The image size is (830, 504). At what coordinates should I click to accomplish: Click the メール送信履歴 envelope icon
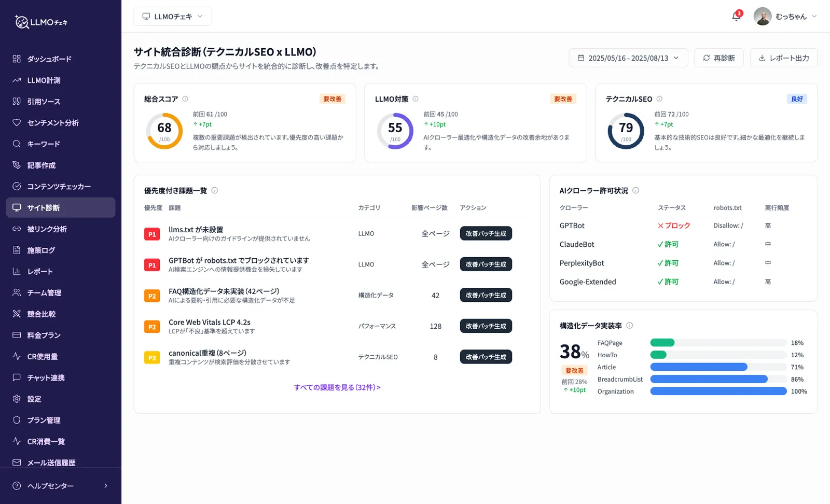coord(17,463)
